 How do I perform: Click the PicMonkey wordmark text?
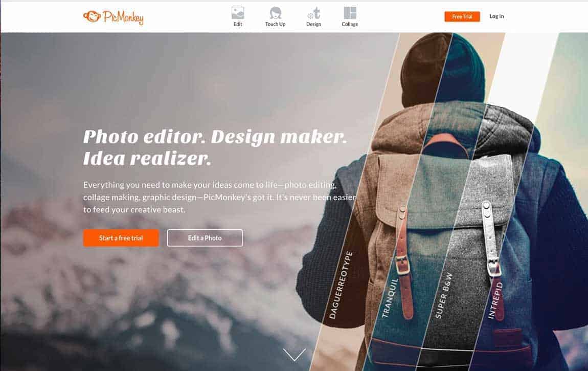pyautogui.click(x=123, y=17)
